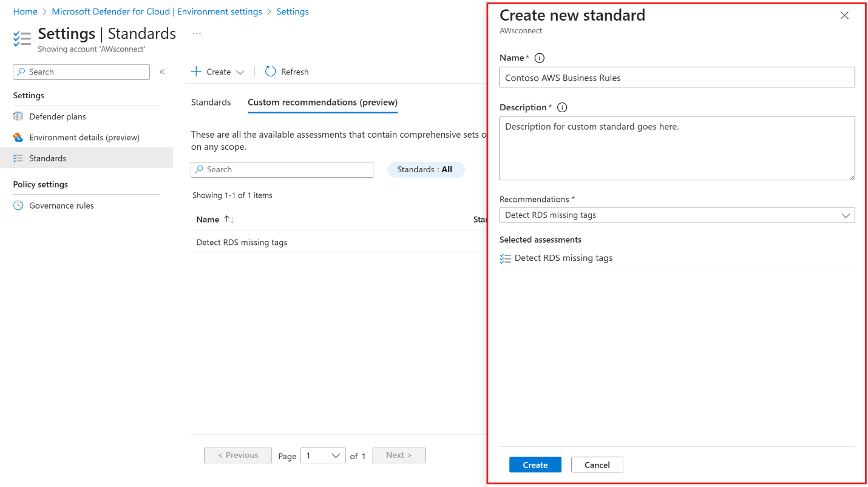
Task: Click the blue Create button
Action: pyautogui.click(x=535, y=465)
